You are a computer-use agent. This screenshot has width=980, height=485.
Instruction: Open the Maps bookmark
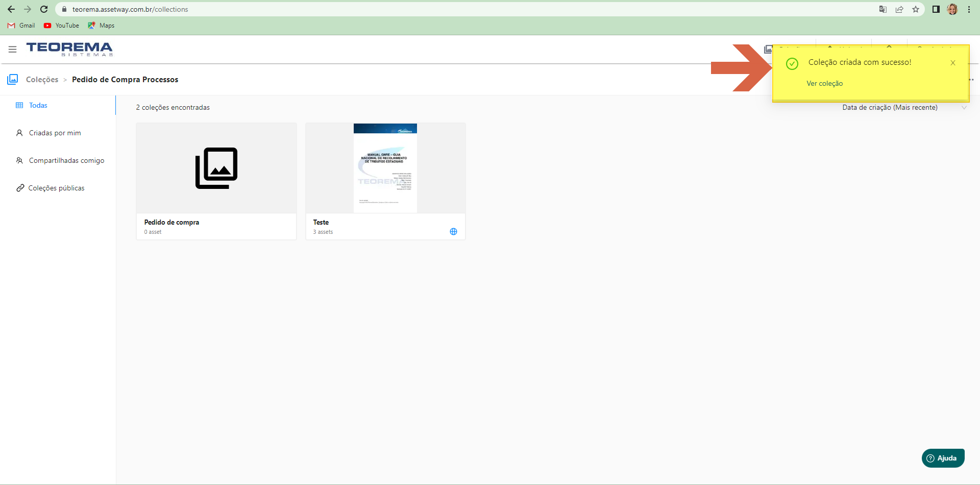[x=101, y=25]
